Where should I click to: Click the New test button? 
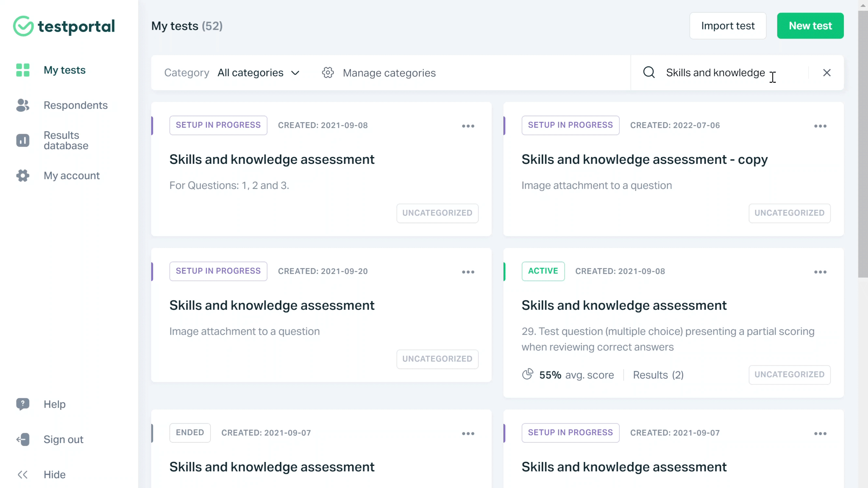coord(810,26)
